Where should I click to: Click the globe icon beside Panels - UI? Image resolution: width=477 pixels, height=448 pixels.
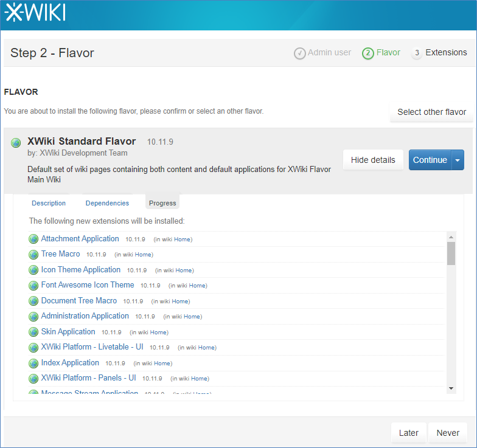[33, 378]
